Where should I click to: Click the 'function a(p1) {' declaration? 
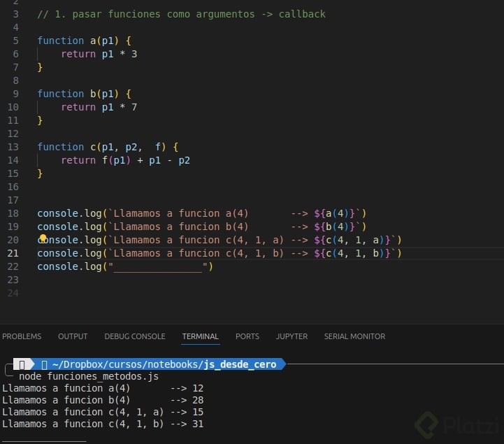click(84, 41)
